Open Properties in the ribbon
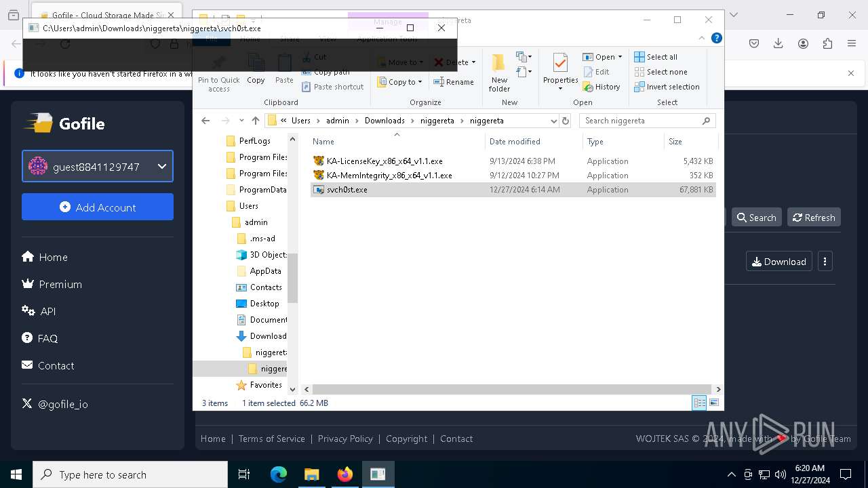The height and width of the screenshot is (488, 868). coord(560,73)
